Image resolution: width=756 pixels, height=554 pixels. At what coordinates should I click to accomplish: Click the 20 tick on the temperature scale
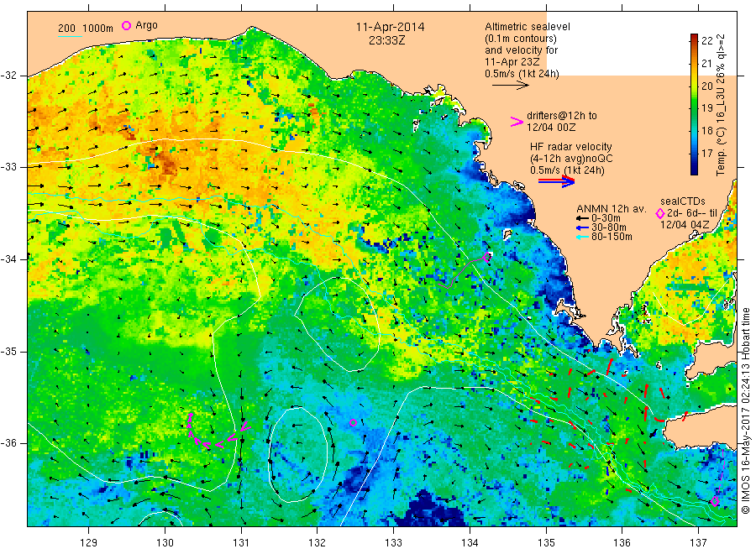coord(706,86)
